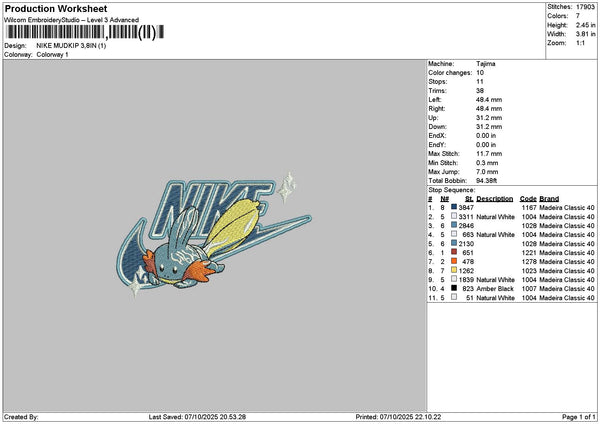Click the Page 1 of 1 indicator
Image resolution: width=600 pixels, height=424 pixels.
[x=579, y=417]
